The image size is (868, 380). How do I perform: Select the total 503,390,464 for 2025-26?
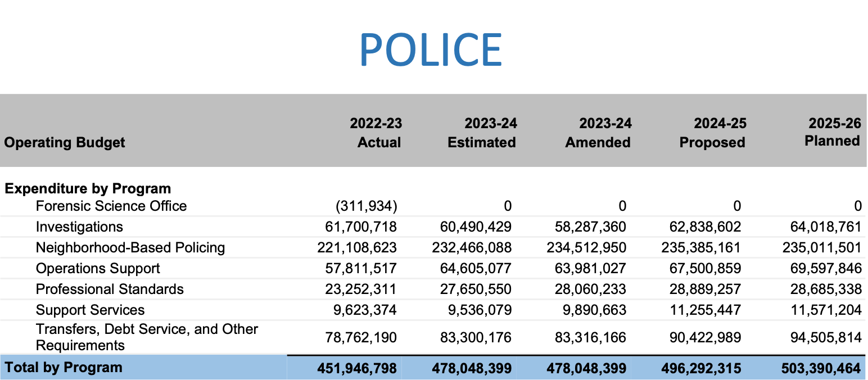coord(821,369)
